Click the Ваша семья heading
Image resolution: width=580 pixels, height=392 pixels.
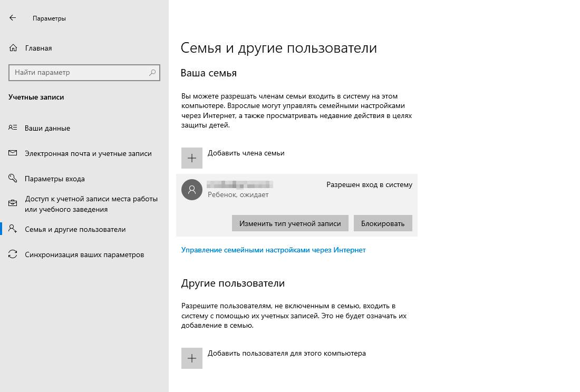(x=209, y=73)
